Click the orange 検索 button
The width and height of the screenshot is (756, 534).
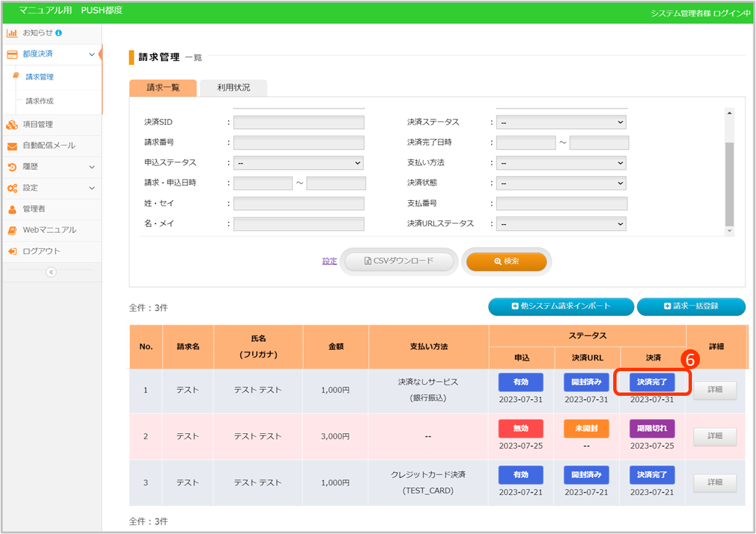506,262
